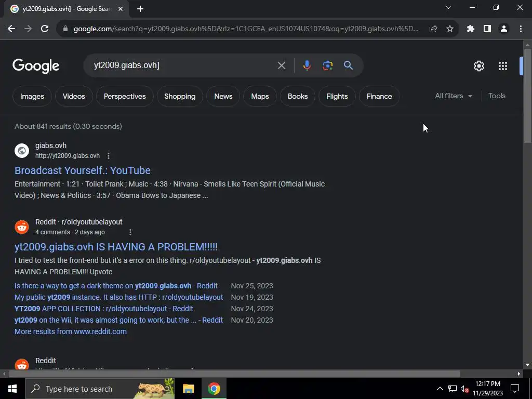Open a new tab with plus button
This screenshot has width=532, height=399.
(140, 9)
